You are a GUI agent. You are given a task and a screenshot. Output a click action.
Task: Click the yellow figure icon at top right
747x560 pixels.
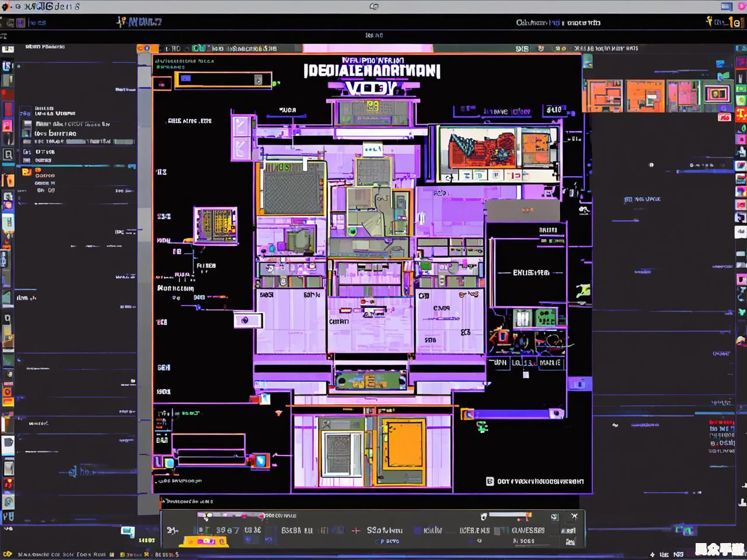coord(709,22)
